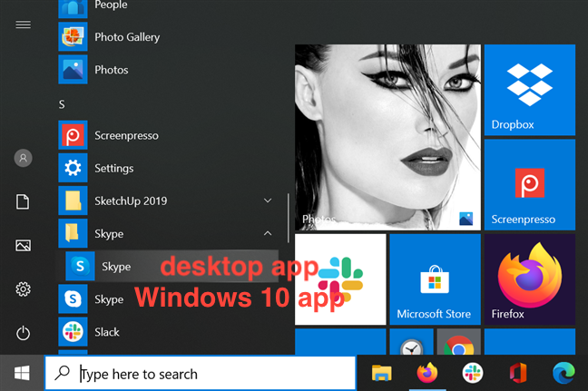Open Settings from the app list

coord(168,168)
